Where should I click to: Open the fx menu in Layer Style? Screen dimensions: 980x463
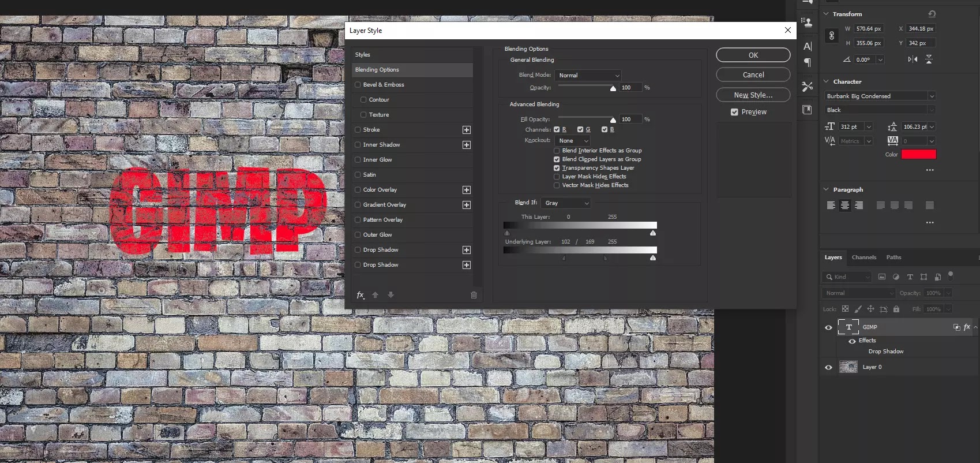tap(361, 295)
